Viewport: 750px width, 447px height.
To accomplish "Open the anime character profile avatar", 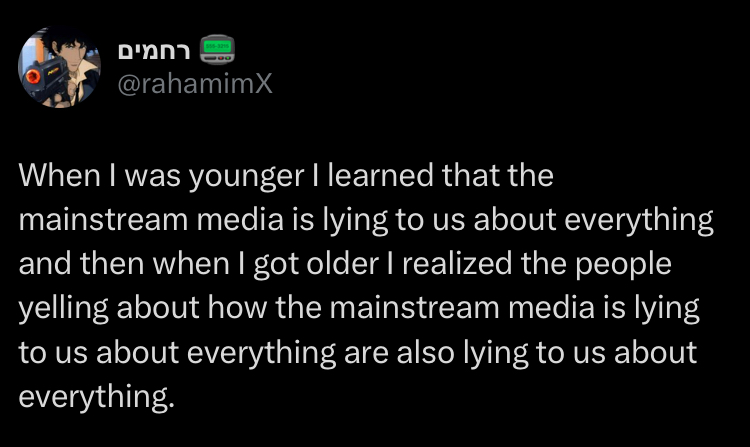I will [59, 67].
